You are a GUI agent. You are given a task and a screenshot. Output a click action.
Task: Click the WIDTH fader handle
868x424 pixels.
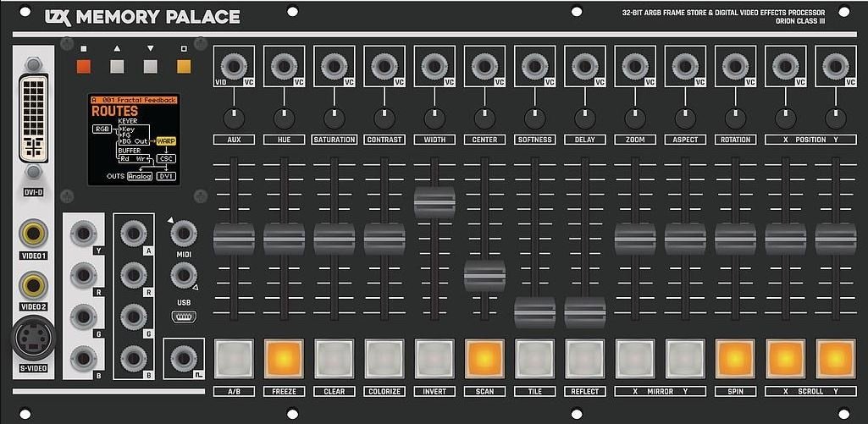click(x=434, y=203)
